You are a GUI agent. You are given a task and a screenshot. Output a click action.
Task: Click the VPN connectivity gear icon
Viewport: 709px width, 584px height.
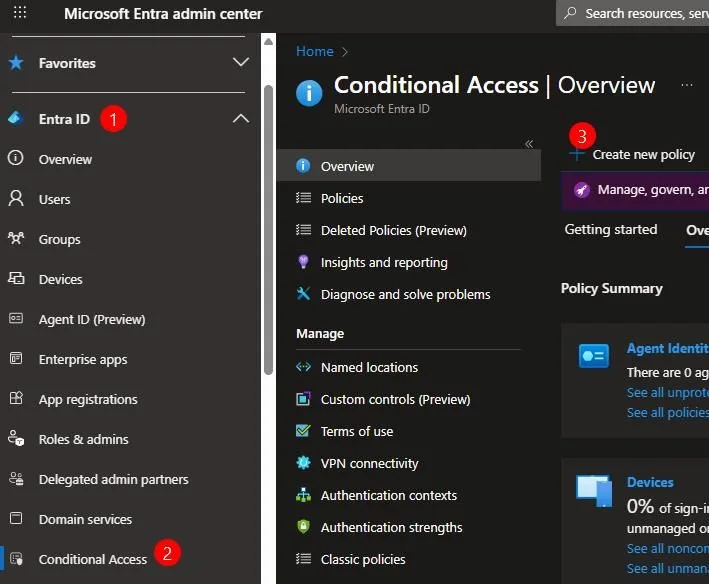[303, 462]
